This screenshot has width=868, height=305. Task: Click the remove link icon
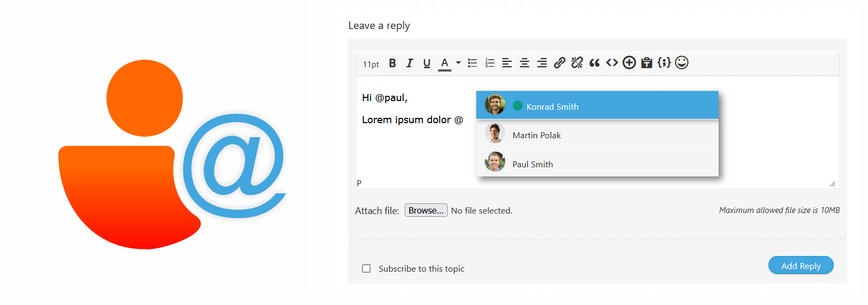click(x=577, y=63)
